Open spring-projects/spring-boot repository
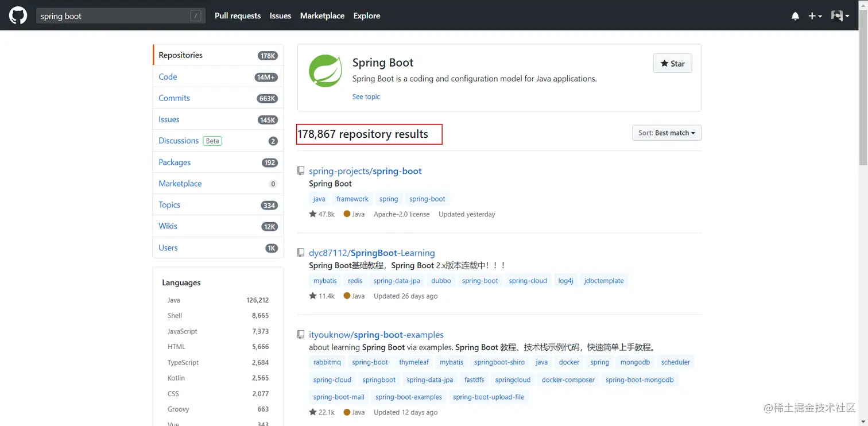Screen dimensions: 868x426 pyautogui.click(x=365, y=171)
